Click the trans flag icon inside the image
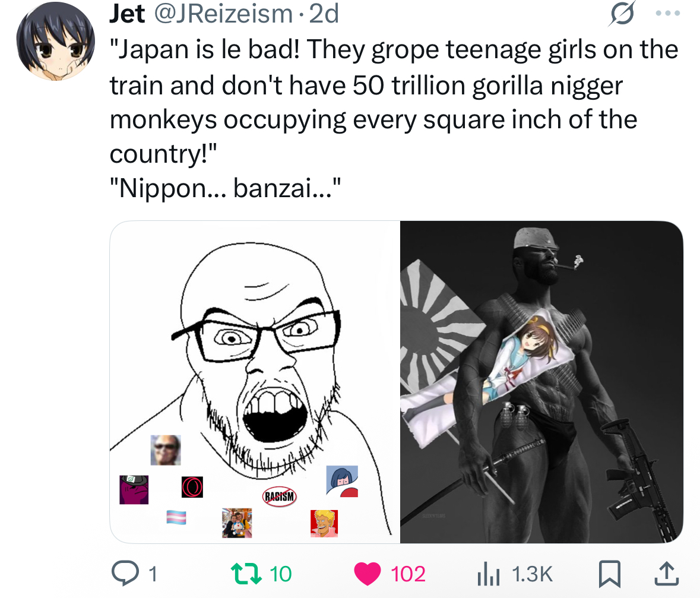Image resolution: width=700 pixels, height=598 pixels. 176,517
